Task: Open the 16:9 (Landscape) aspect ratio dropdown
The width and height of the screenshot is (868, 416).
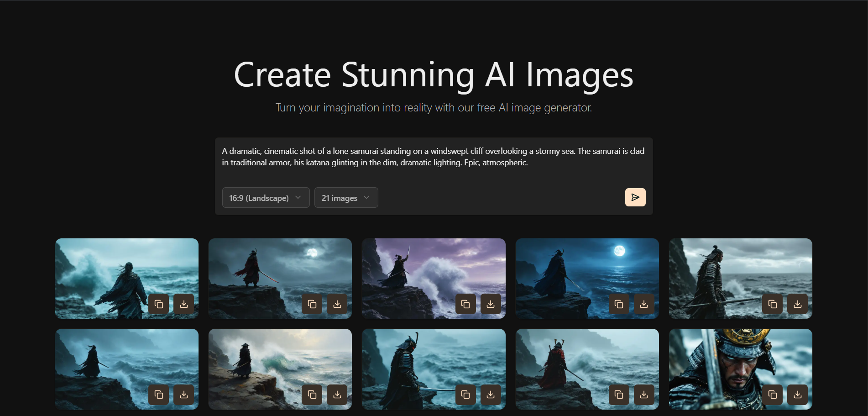Action: [266, 197]
